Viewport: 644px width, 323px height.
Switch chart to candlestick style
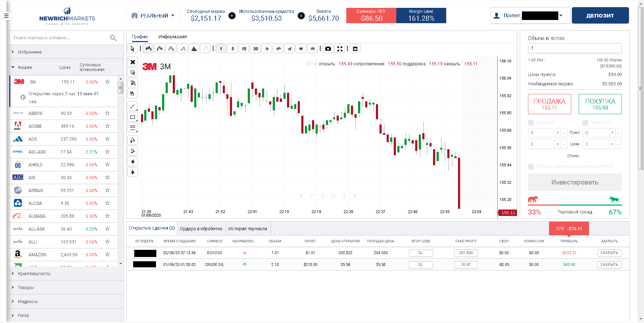click(149, 49)
